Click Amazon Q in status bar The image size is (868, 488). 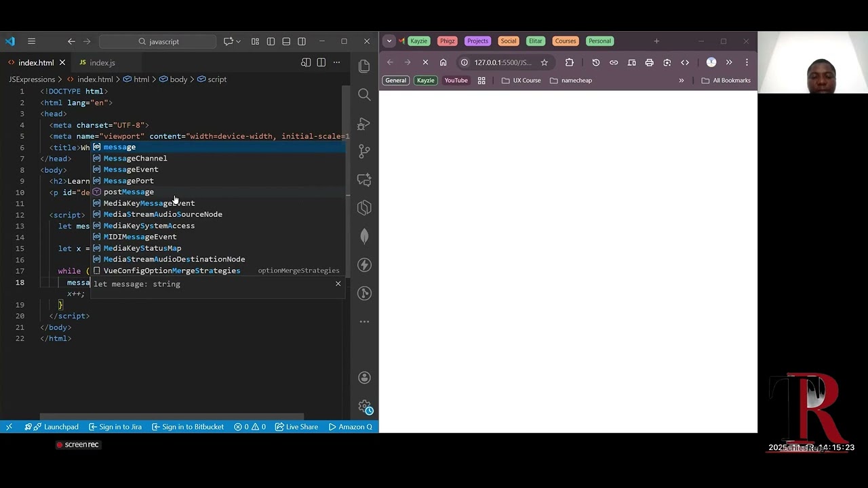[x=351, y=426]
